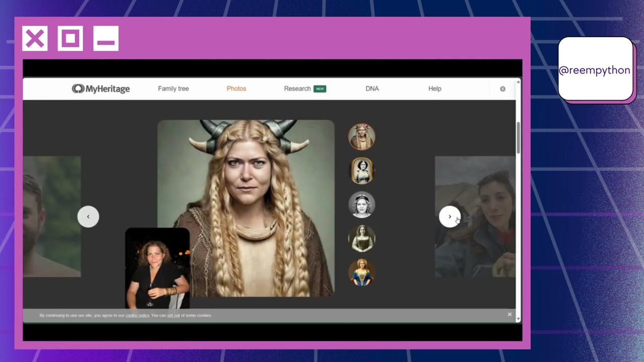Select the black-and-white portrait thumbnail
This screenshot has height=362, width=644.
362,205
